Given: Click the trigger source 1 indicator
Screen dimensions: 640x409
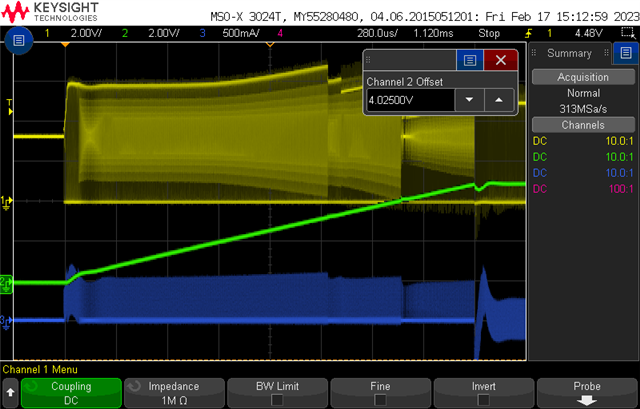Looking at the screenshot, I should 549,33.
